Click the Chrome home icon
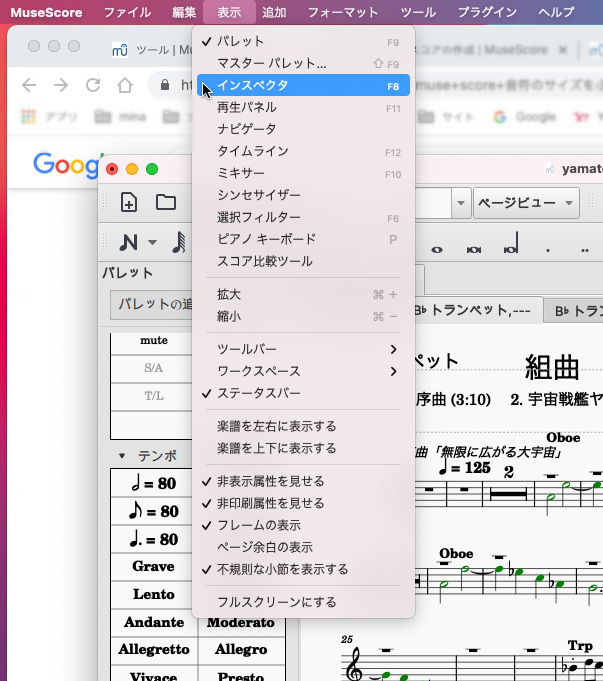 tap(125, 85)
